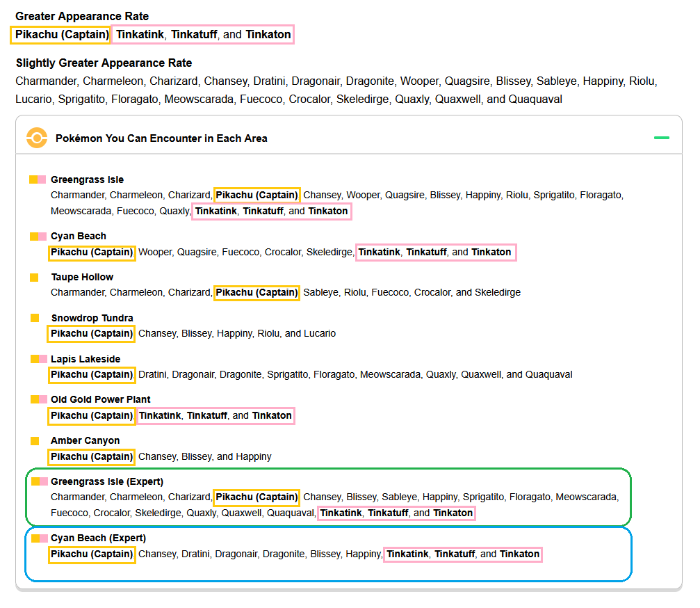The image size is (700, 608).
Task: Click the yellow marker beside Snowdrop Tundra
Action: tap(35, 318)
